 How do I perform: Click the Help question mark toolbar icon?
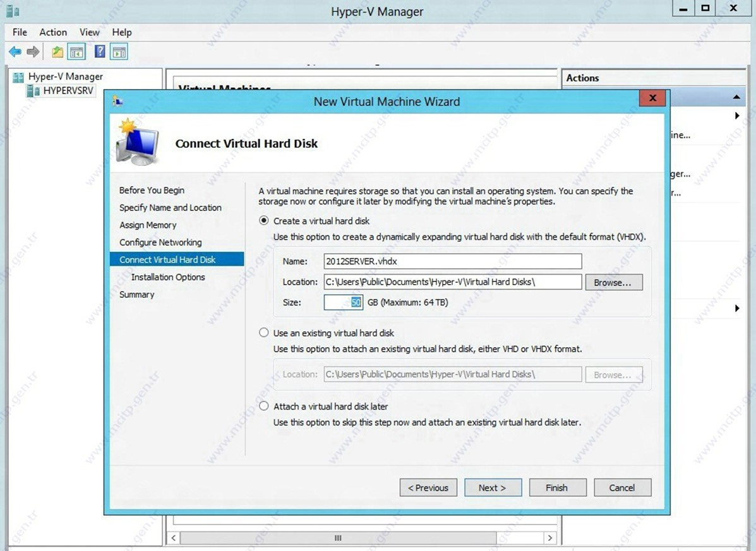[100, 52]
